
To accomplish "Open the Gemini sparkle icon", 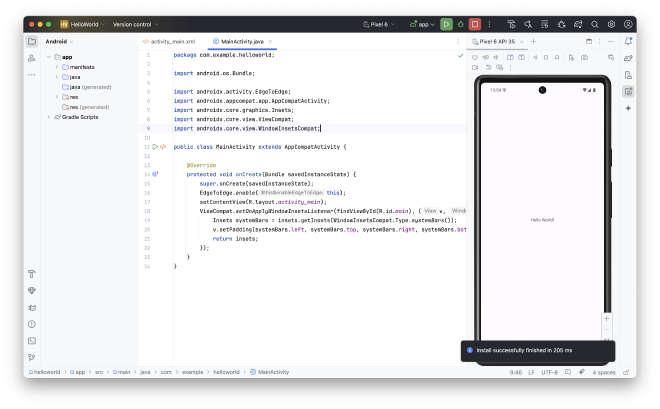I will (628, 108).
